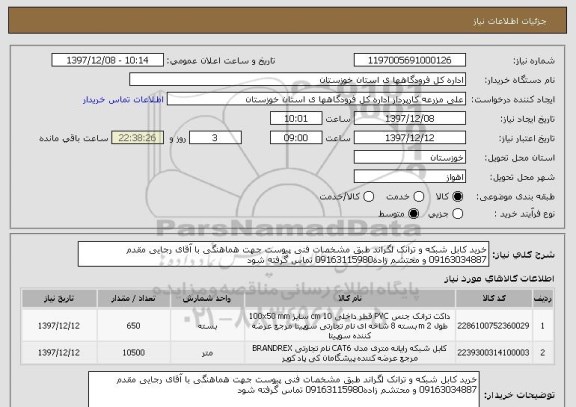Click the announcement date field 1397/12/08 - 10:14
This screenshot has height=407, width=576.
108,60
